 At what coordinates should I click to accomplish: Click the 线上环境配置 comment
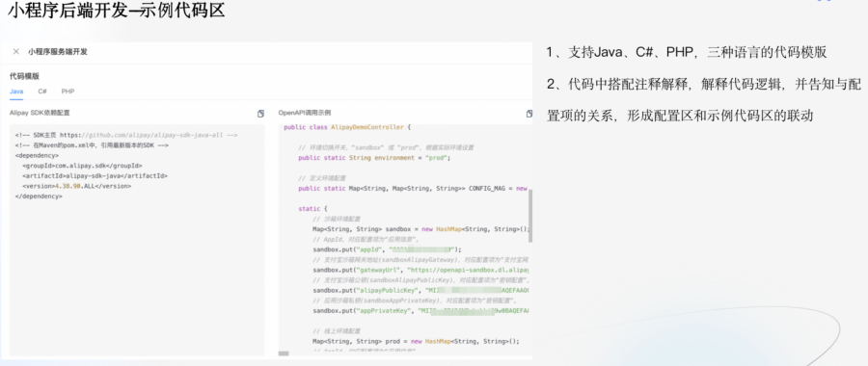click(336, 331)
